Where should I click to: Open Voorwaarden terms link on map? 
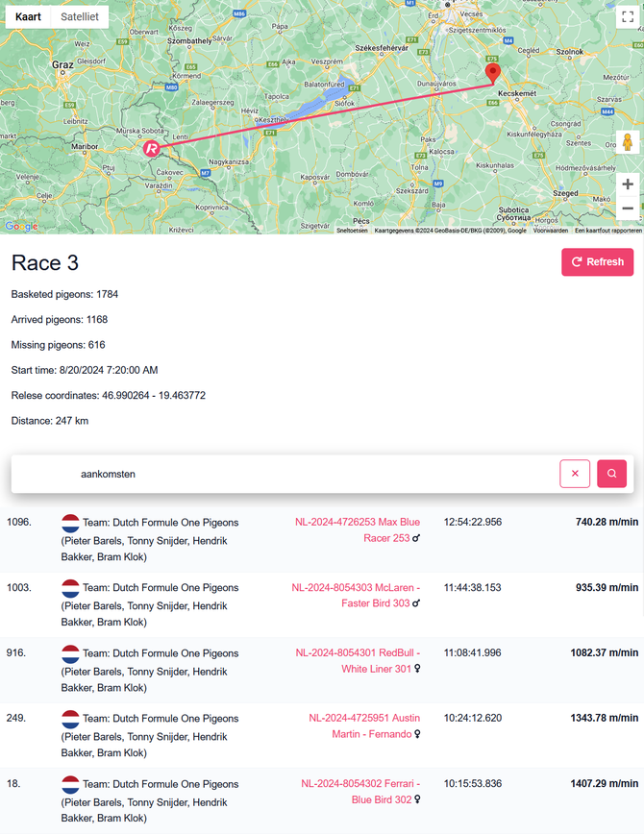550,231
